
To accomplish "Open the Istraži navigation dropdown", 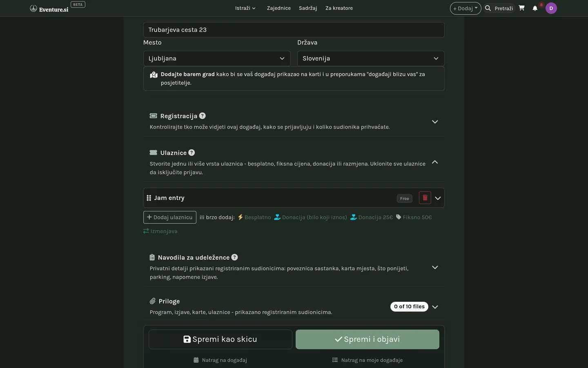I will click(245, 8).
